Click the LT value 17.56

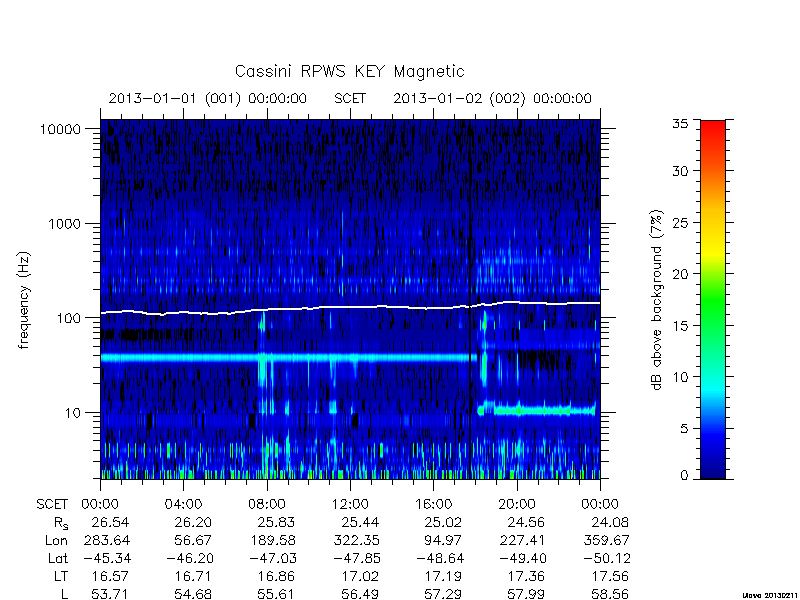610,576
